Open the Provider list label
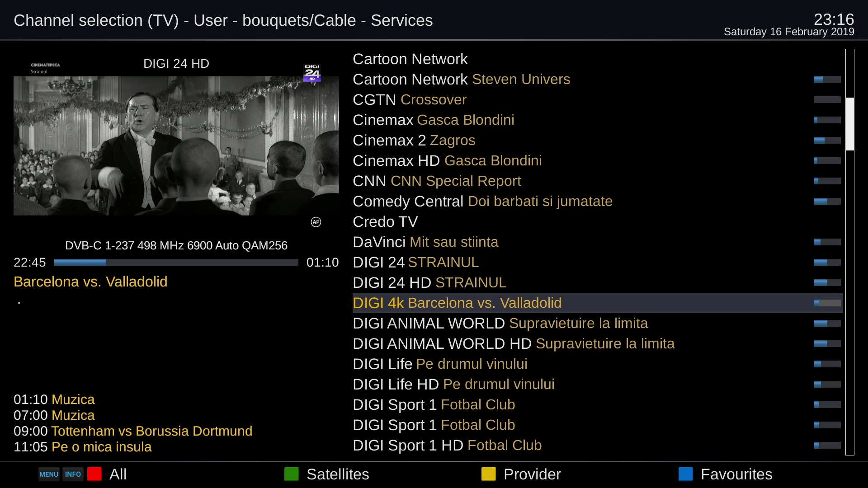 532,474
